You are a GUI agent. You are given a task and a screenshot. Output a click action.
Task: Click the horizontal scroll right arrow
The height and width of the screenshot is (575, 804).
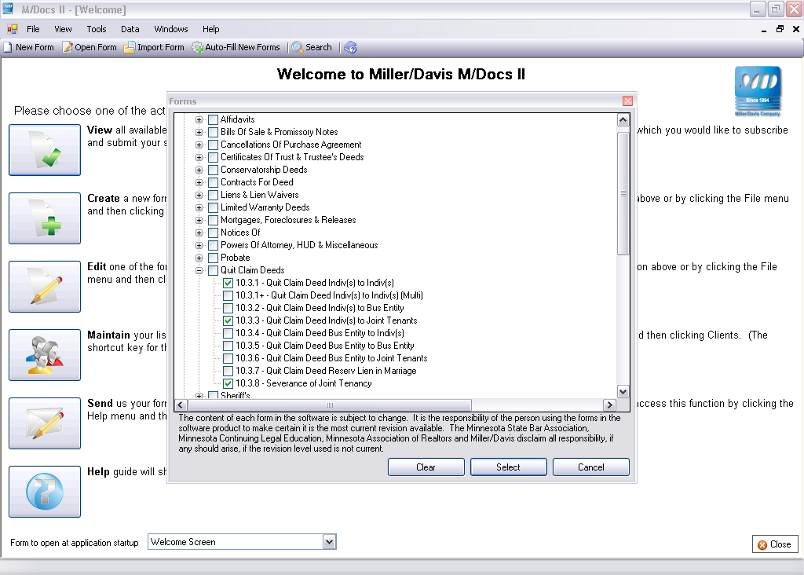pyautogui.click(x=610, y=405)
